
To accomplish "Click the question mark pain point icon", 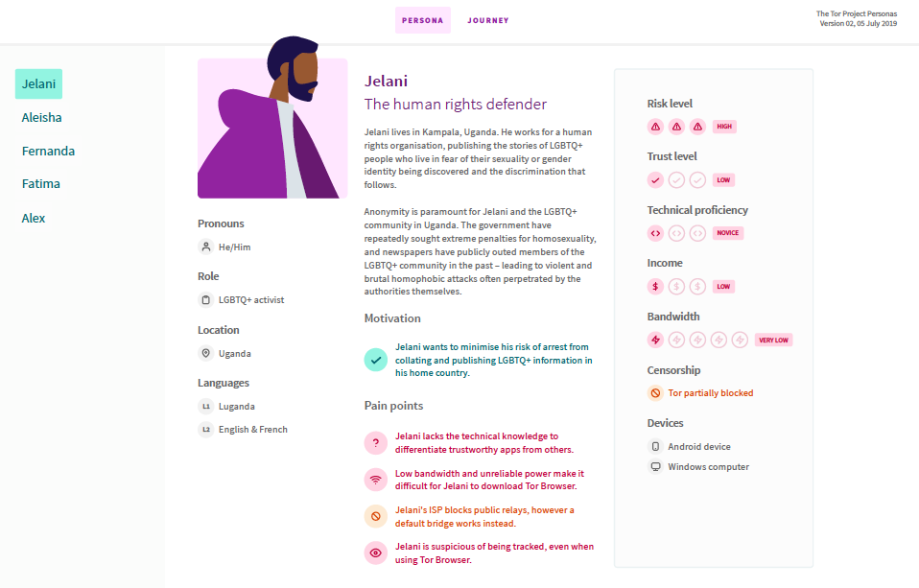I will tap(376, 442).
